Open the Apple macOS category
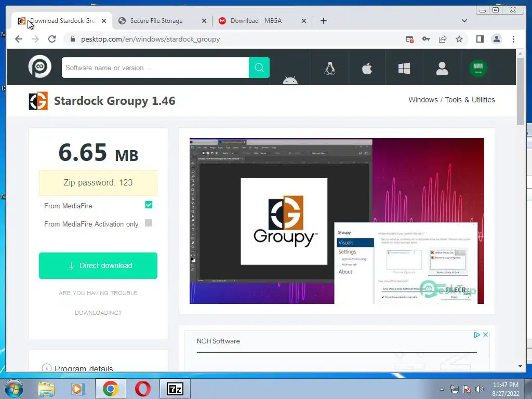The height and width of the screenshot is (399, 532). click(367, 68)
